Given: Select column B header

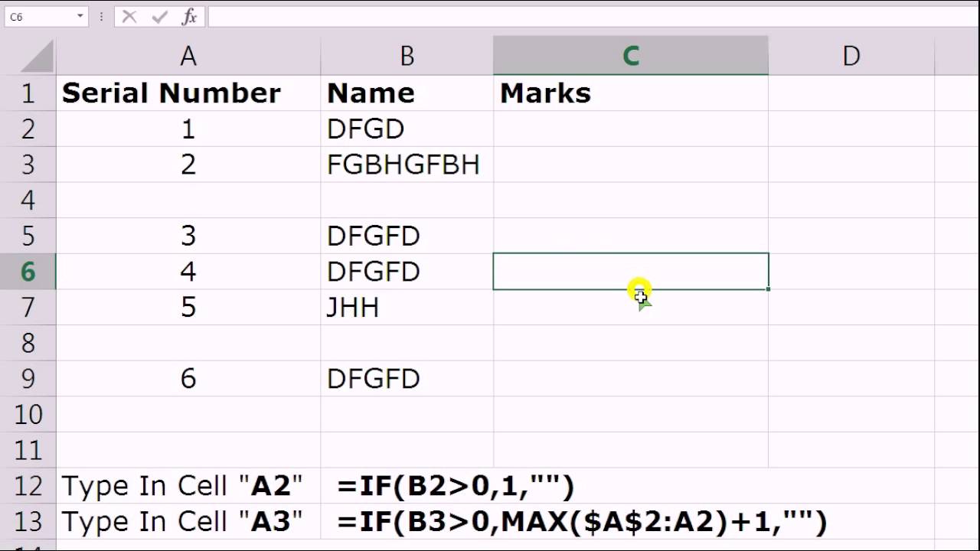Looking at the screenshot, I should (407, 56).
